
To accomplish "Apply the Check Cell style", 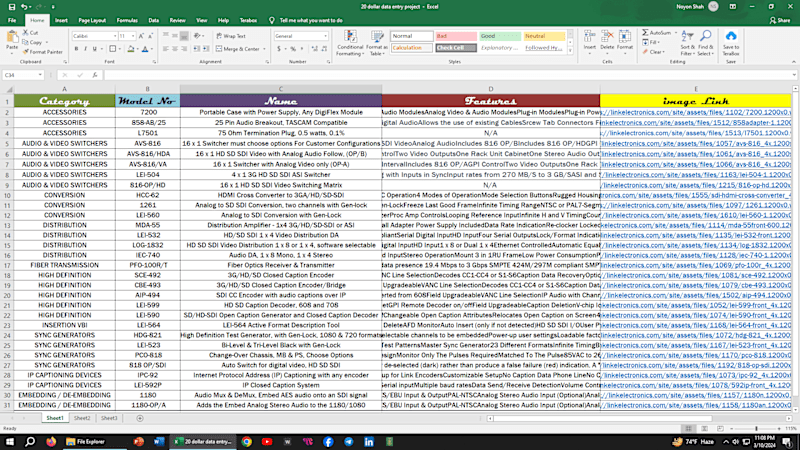I will [456, 47].
